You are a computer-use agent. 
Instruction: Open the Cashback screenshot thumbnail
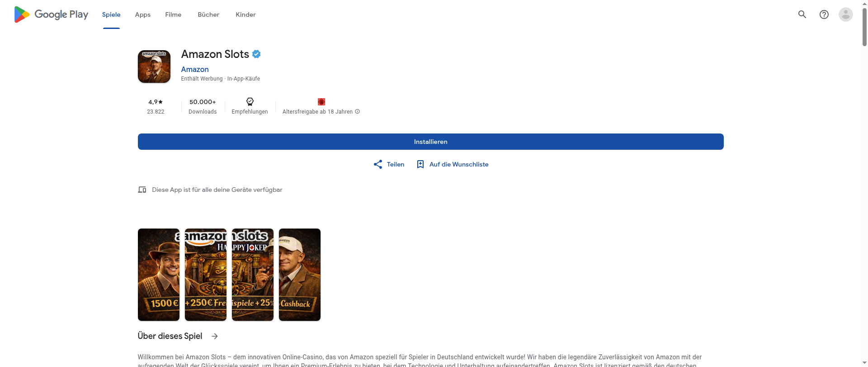pos(299,275)
